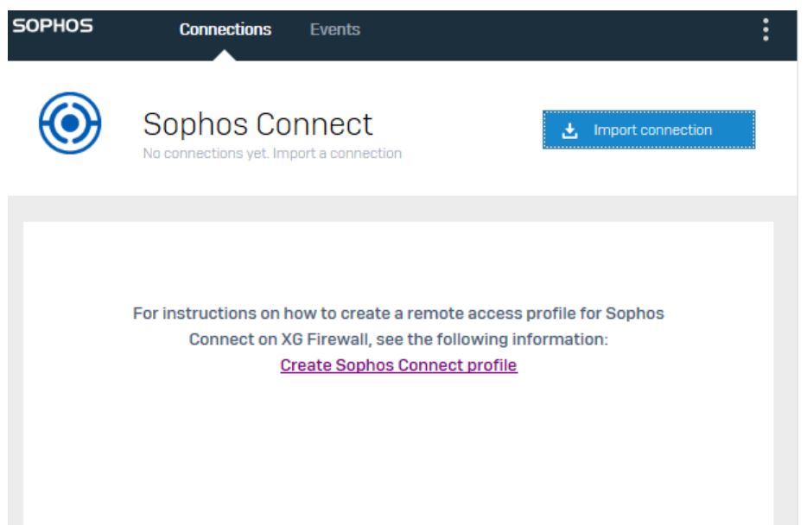Screen dimensions: 807x532
Task: Click empty white panel area below the link
Action: 398,447
